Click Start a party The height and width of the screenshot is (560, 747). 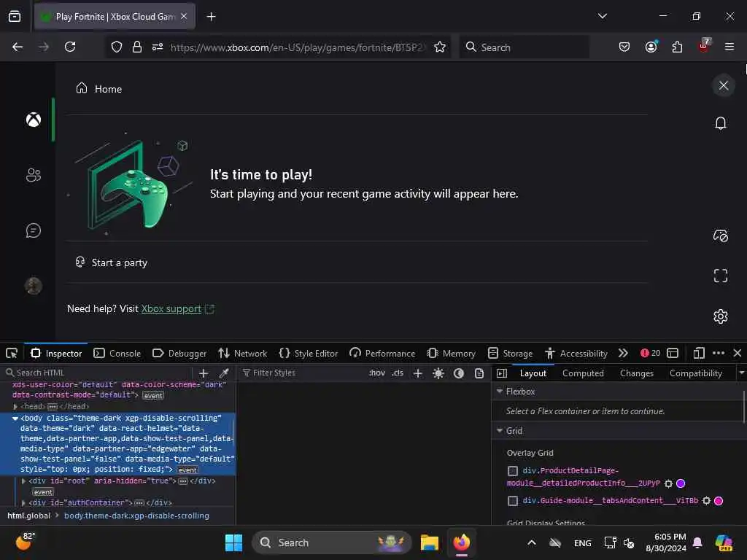click(112, 262)
